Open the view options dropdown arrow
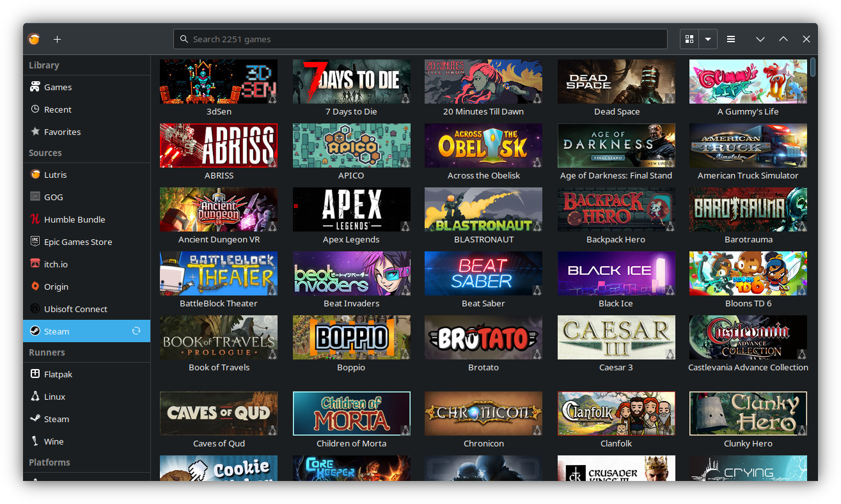The width and height of the screenshot is (841, 504). (x=708, y=39)
